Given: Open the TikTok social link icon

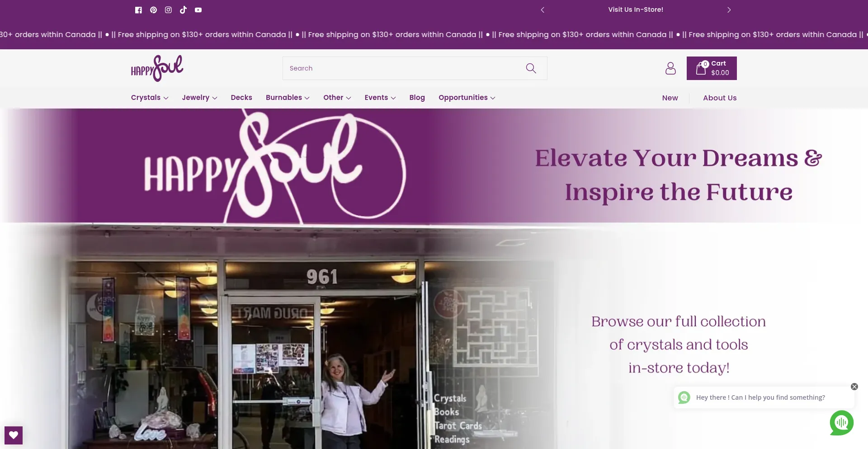Looking at the screenshot, I should 183,10.
